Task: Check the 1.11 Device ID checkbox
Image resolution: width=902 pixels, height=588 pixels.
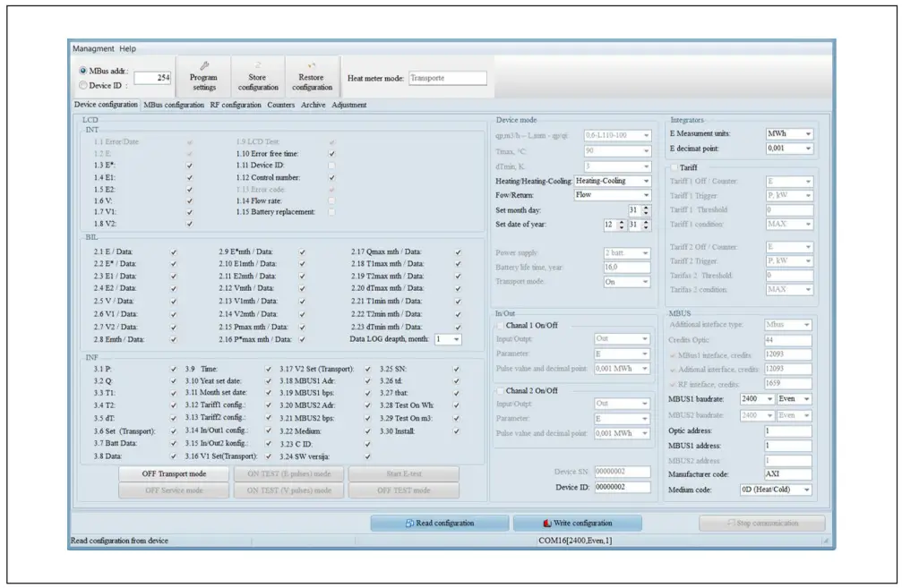Action: click(332, 166)
